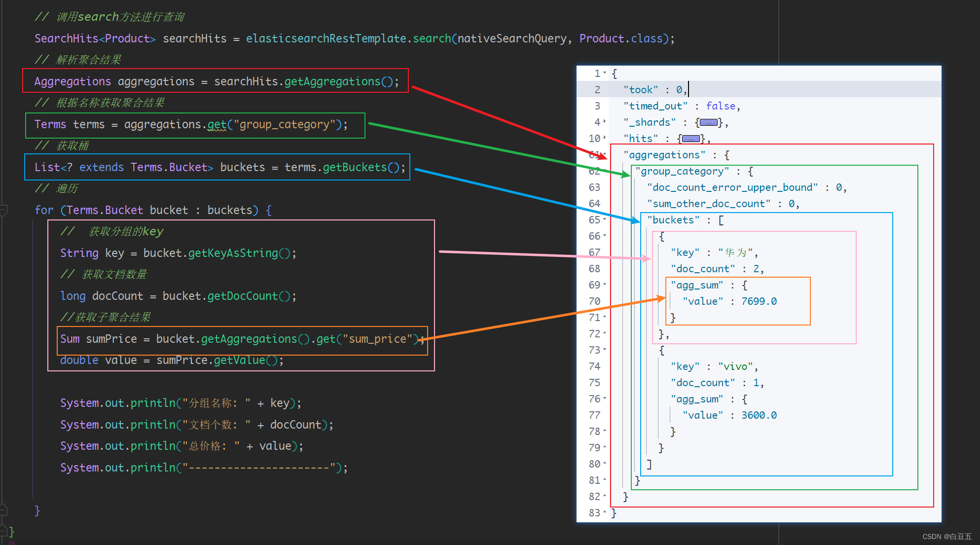This screenshot has width=980, height=545.
Task: Click getKeyAsString() method call
Action: [239, 253]
